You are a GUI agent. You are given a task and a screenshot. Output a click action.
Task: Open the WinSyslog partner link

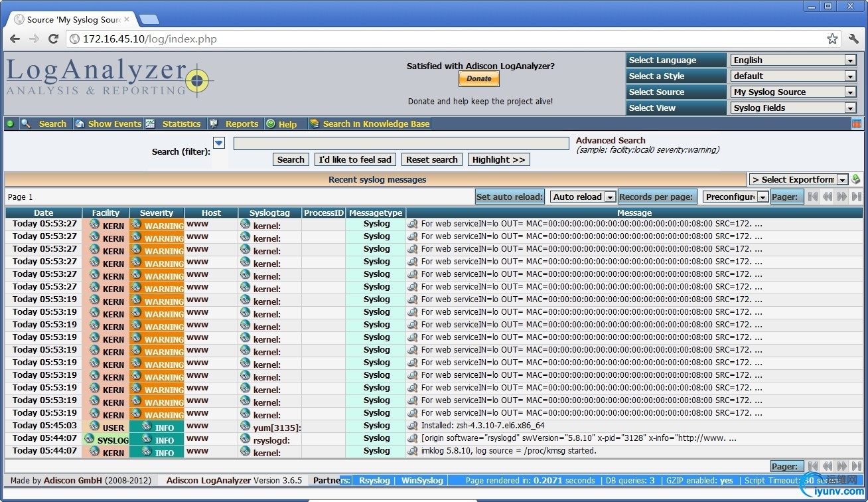(x=422, y=480)
